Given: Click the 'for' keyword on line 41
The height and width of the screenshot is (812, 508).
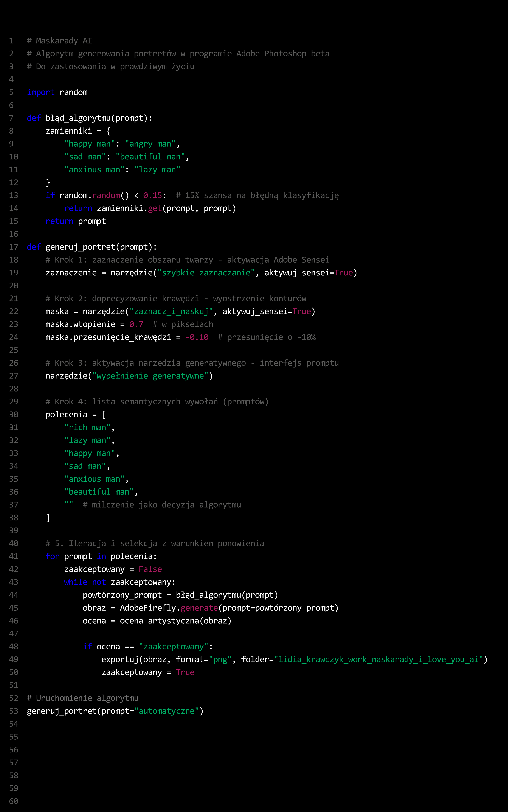Looking at the screenshot, I should tap(52, 556).
